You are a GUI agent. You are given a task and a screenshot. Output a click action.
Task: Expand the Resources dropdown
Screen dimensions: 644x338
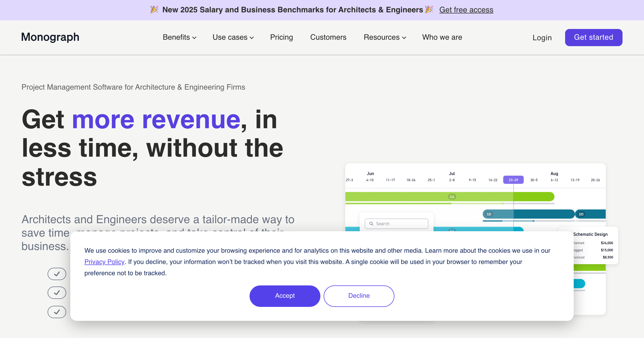[385, 37]
